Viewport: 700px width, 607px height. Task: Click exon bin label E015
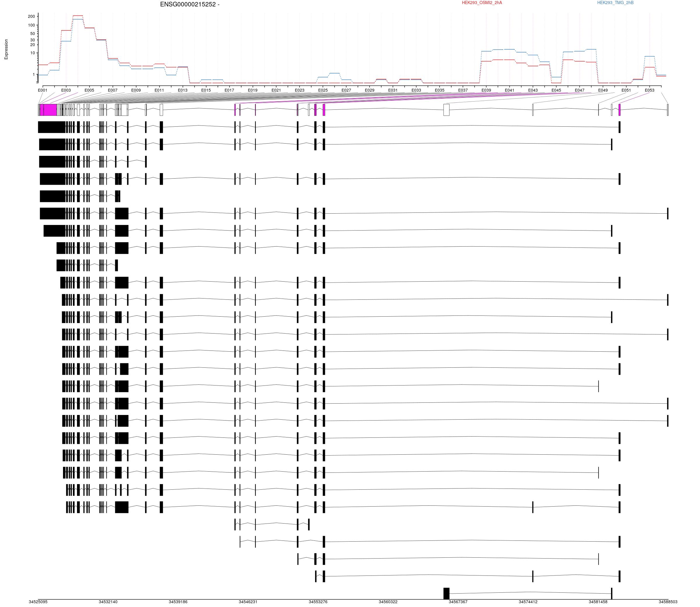[x=206, y=90]
